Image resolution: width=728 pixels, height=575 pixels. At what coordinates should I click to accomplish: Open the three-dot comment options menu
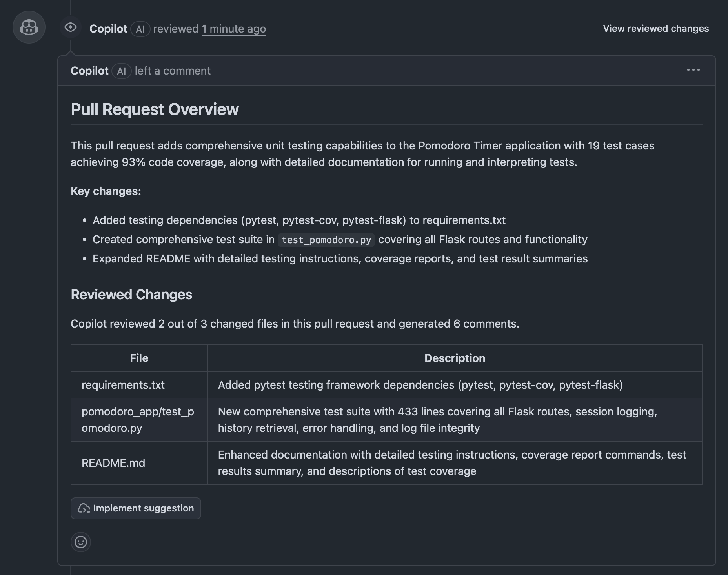[693, 70]
